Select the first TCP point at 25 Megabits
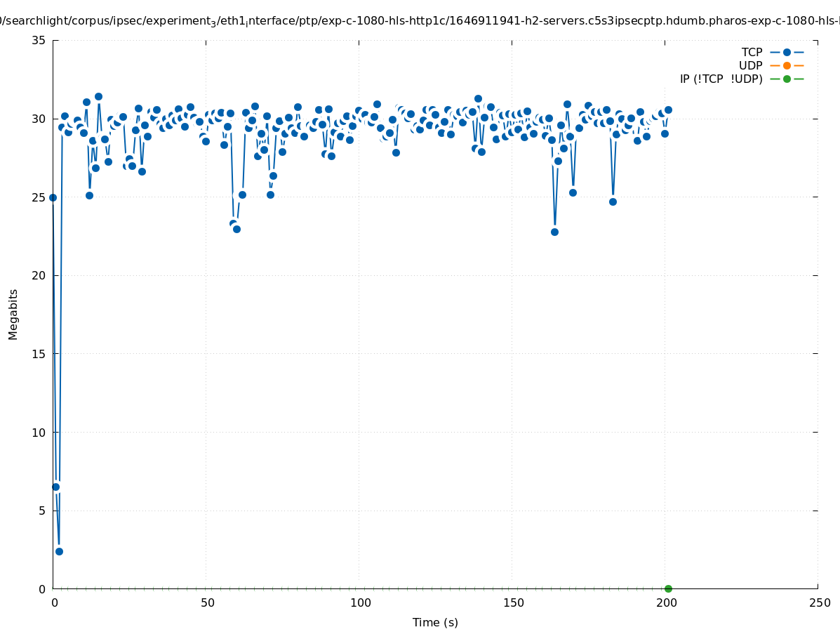840x632 pixels. 53,197
